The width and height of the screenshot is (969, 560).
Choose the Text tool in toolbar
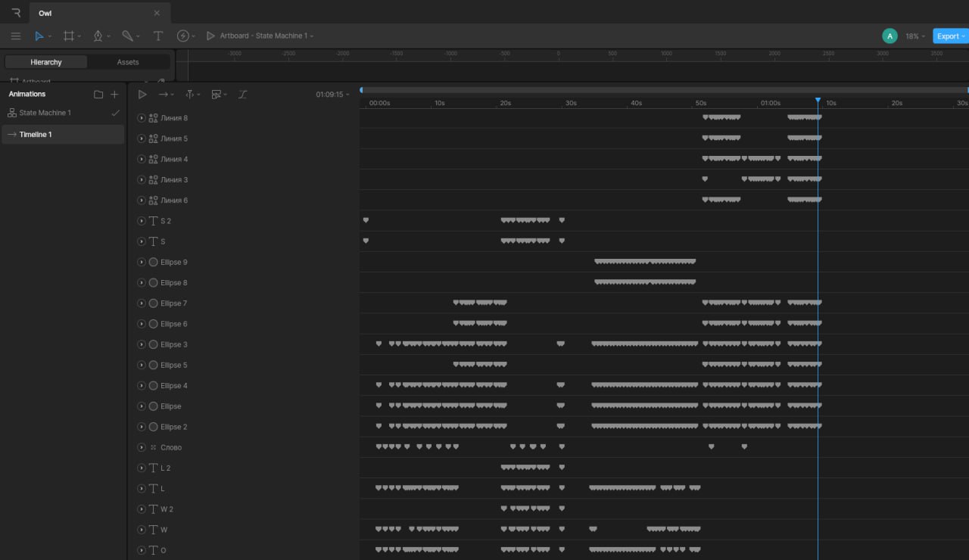point(158,36)
